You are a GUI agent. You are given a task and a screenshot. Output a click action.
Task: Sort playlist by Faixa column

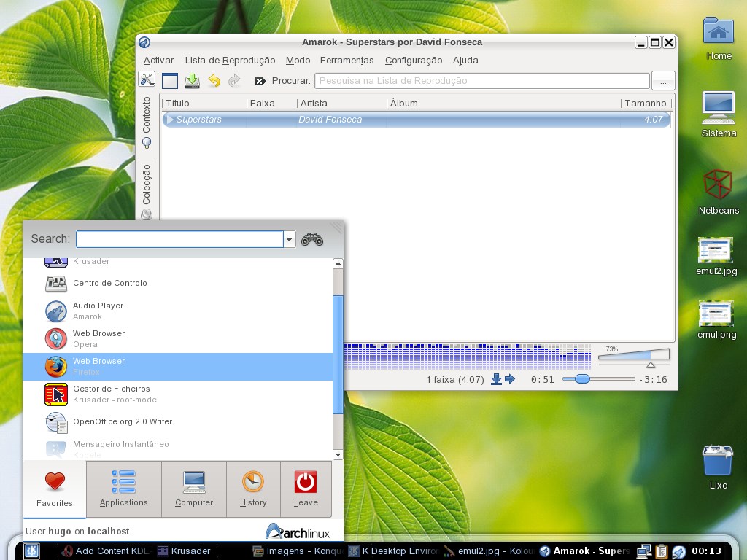[271, 104]
